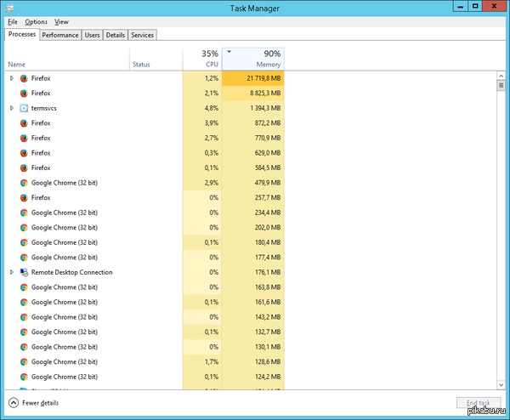Sort processes by Name column
The height and width of the screenshot is (420, 510).
(x=67, y=59)
